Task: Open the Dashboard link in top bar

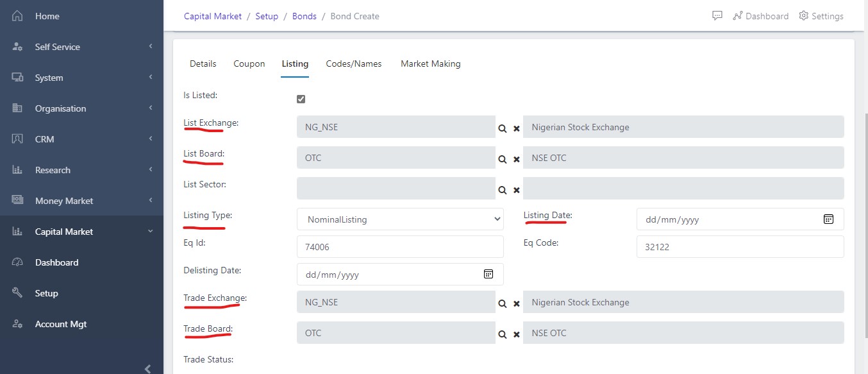Action: [x=761, y=16]
